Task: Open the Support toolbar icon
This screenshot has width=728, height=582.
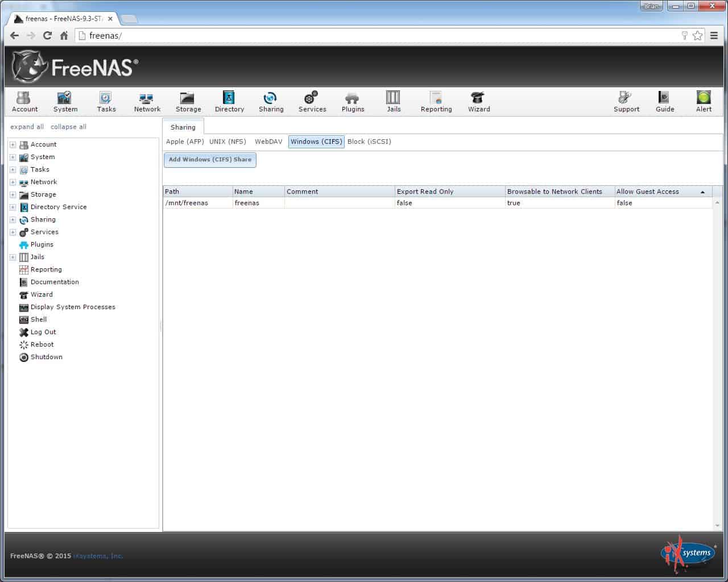Action: pos(626,102)
